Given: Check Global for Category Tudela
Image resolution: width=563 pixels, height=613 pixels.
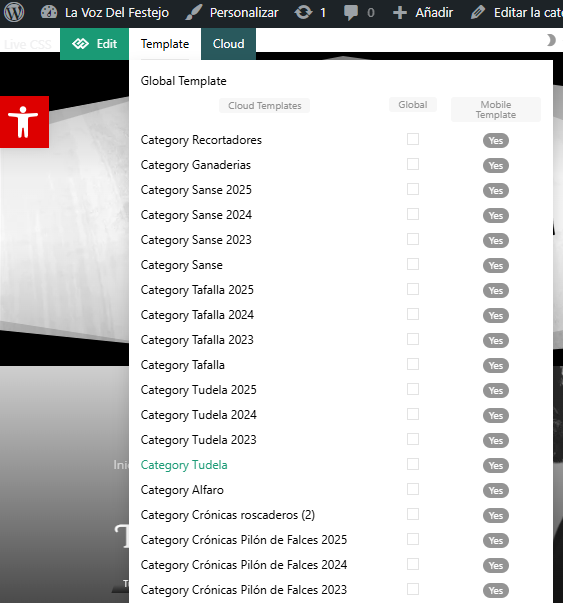Looking at the screenshot, I should 413,464.
